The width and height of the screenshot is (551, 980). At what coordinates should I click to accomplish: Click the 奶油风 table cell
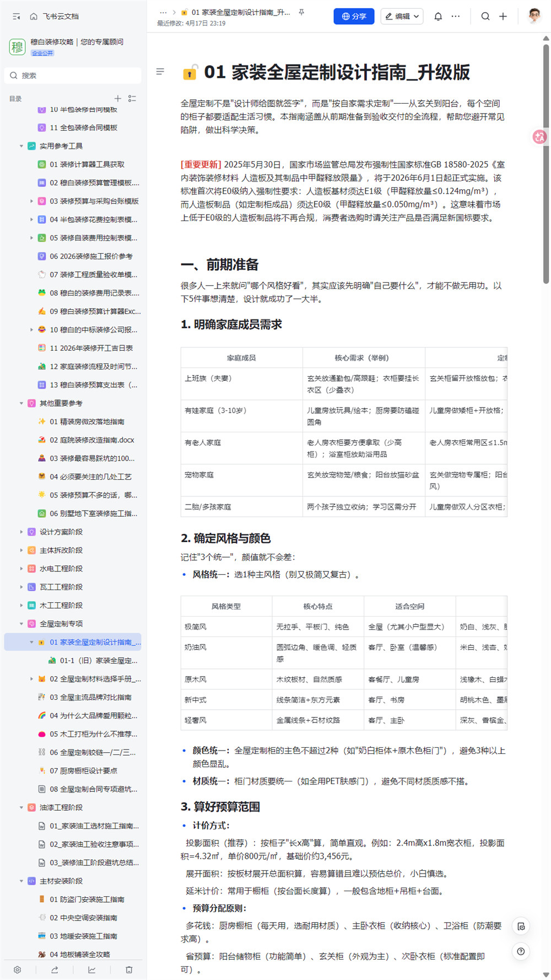(x=226, y=653)
